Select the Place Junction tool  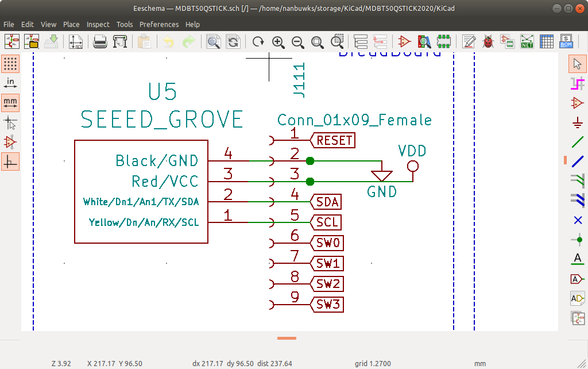[578, 240]
